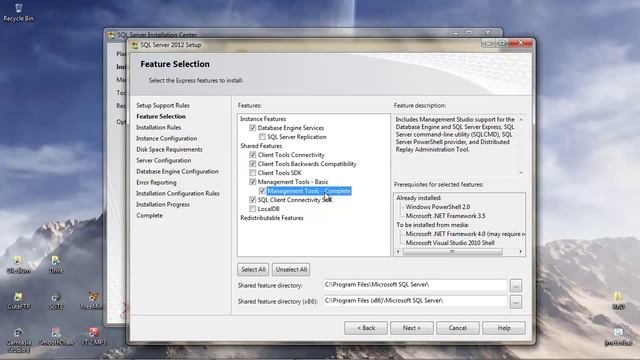The height and width of the screenshot is (360, 640).
Task: Select the Installation Configuration Rules step
Action: (178, 193)
